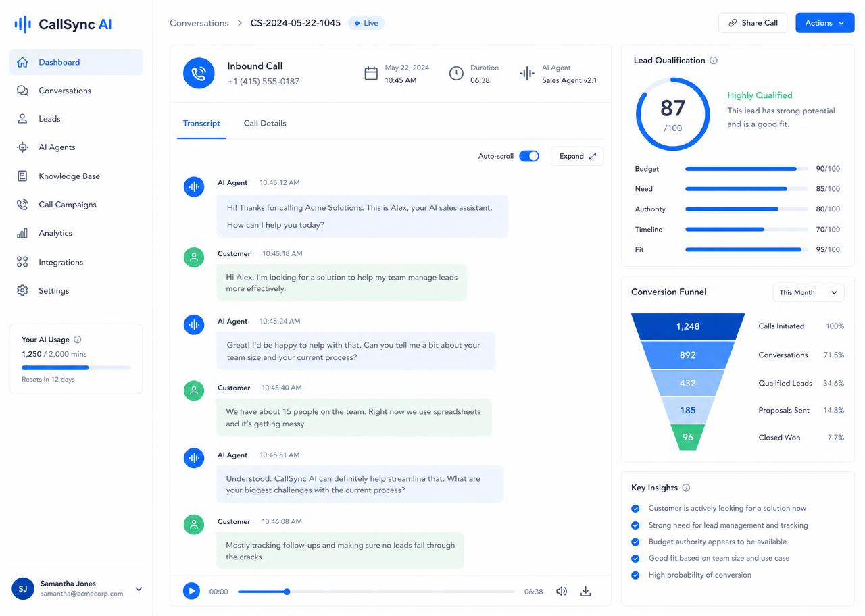Check 'Strong need for lead management' insight checkmark

tap(635, 525)
